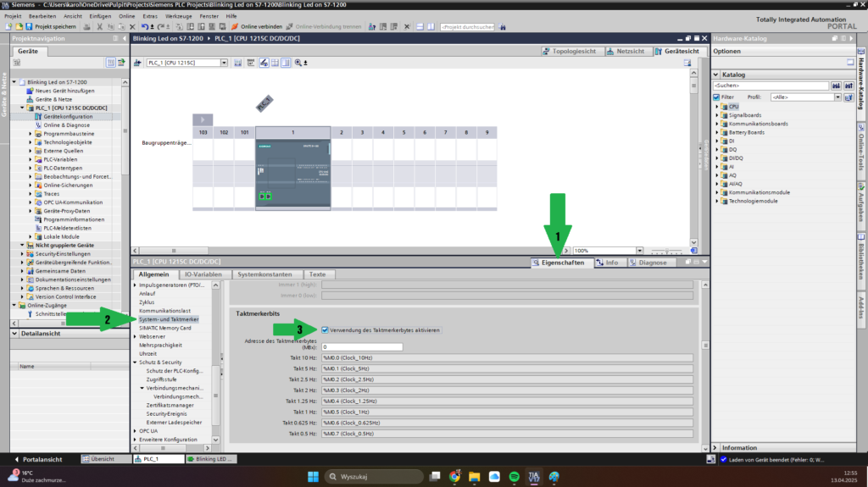Image resolution: width=868 pixels, height=487 pixels.
Task: Click the Adresse des Taktmerkerbytes input field
Action: click(362, 347)
